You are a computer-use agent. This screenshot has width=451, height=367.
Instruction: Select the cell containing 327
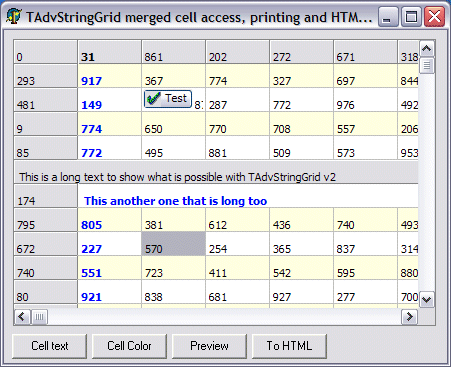click(302, 76)
